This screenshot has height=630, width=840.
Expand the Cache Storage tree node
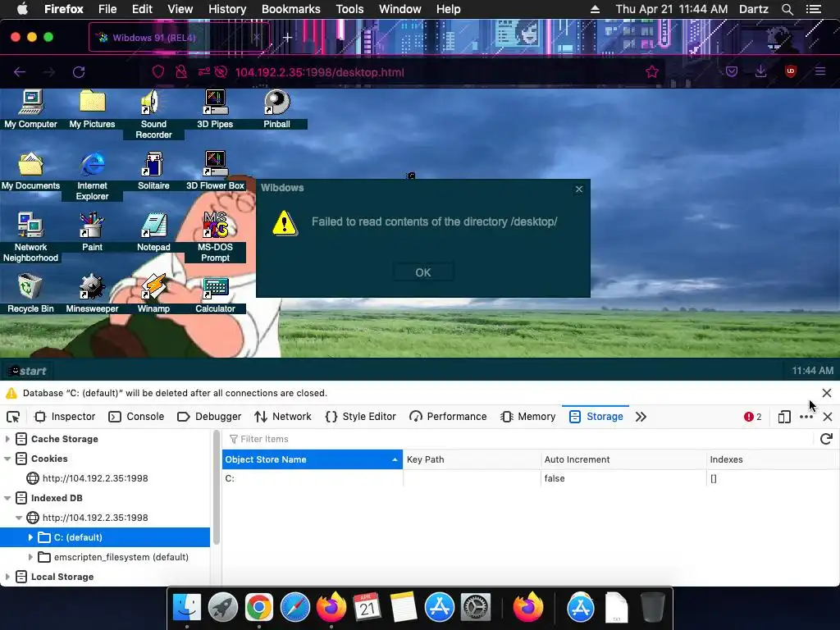click(x=7, y=439)
